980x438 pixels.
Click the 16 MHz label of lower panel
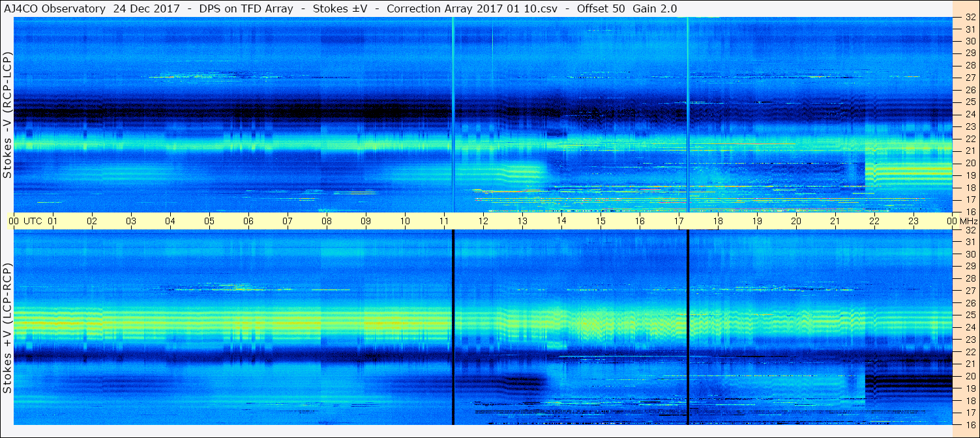point(970,425)
